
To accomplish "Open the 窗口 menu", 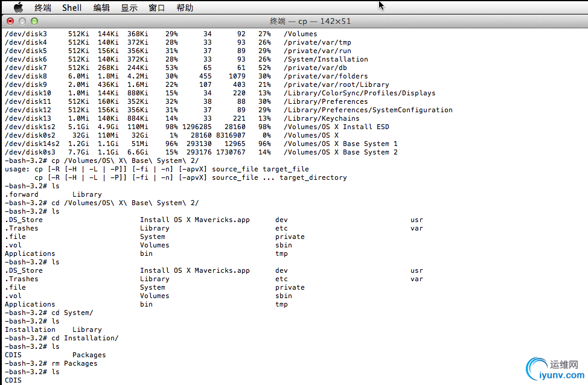I will pos(157,7).
